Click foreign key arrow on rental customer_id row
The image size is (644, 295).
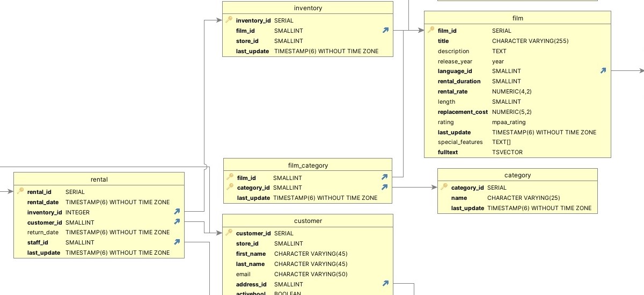pos(177,222)
